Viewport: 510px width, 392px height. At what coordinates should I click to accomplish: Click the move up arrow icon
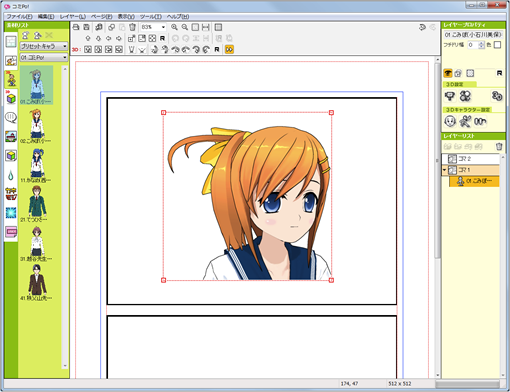(x=88, y=38)
